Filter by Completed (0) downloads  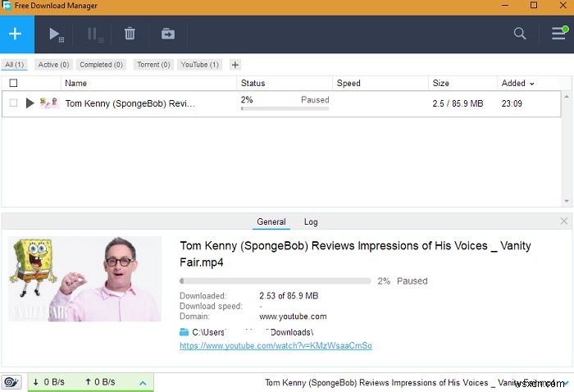pos(102,65)
